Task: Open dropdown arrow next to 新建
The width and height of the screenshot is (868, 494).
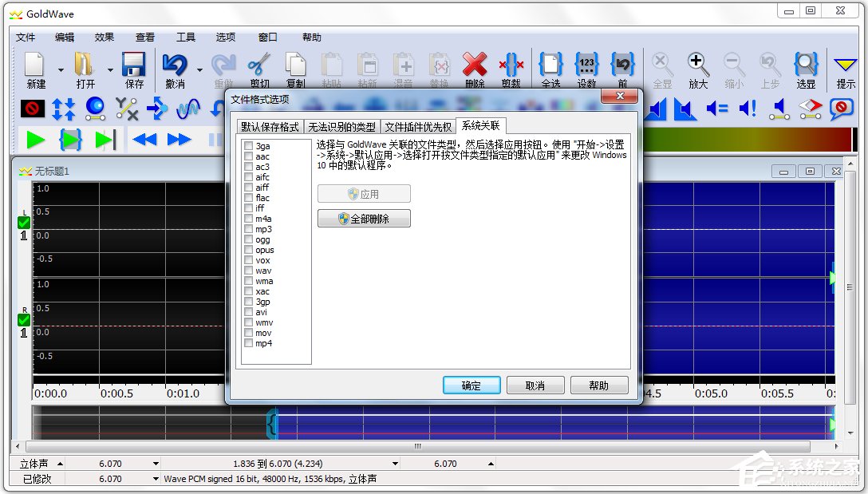Action: point(61,69)
